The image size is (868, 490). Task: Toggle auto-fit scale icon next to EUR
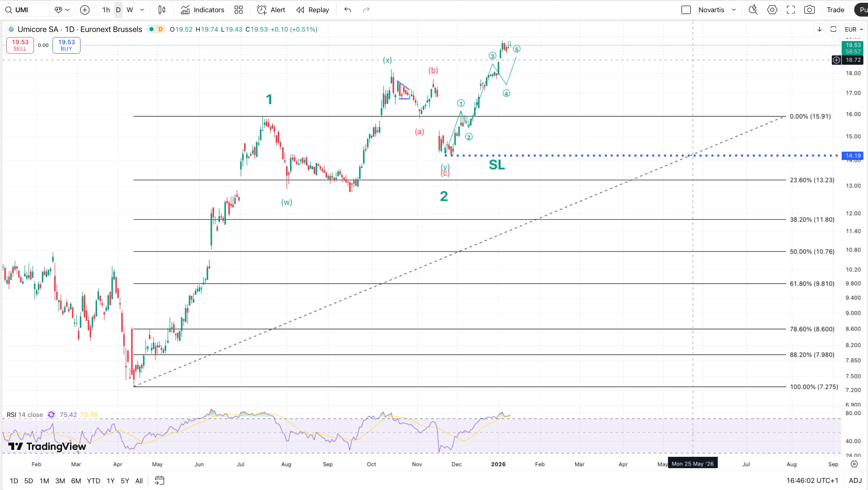point(833,29)
